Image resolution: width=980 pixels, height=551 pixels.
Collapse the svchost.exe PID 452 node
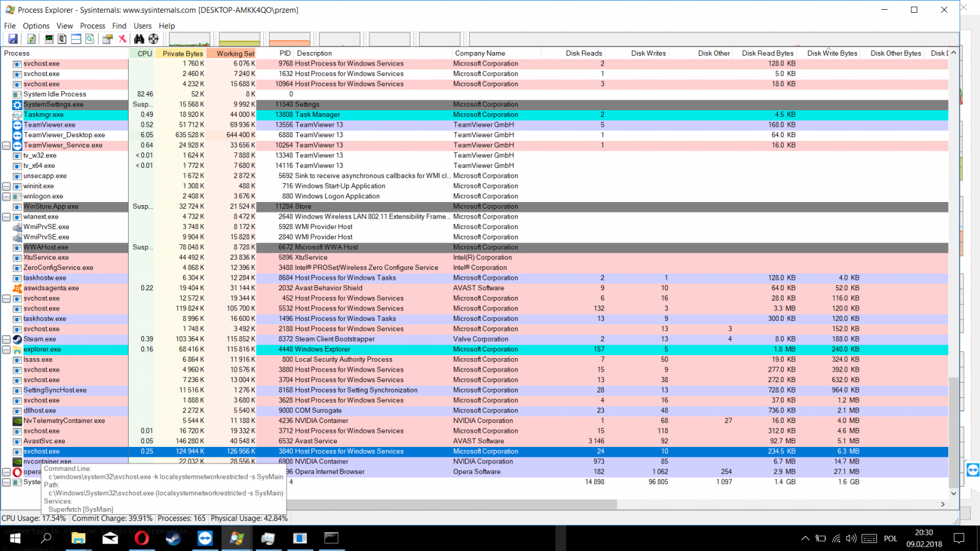point(6,299)
